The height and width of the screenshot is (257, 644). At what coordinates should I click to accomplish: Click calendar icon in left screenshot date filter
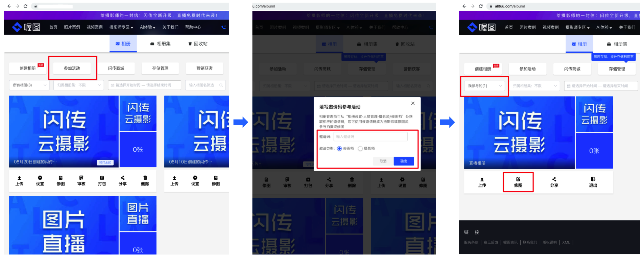tap(113, 85)
